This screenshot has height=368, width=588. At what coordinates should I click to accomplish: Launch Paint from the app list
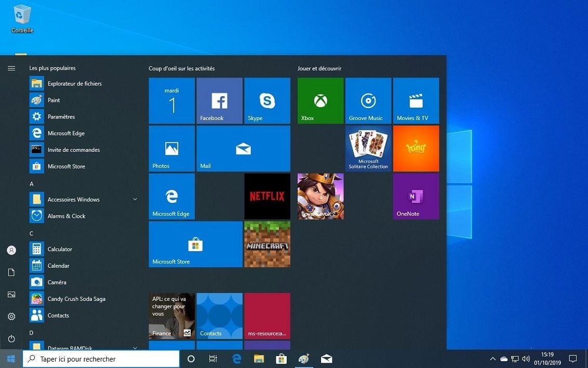pyautogui.click(x=84, y=100)
